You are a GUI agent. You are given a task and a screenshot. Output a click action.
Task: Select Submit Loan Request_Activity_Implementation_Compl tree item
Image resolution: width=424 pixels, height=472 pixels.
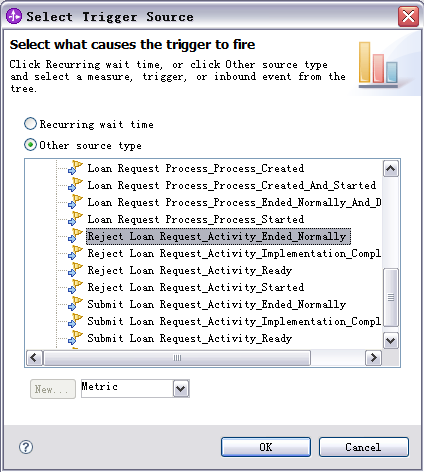pos(234,321)
